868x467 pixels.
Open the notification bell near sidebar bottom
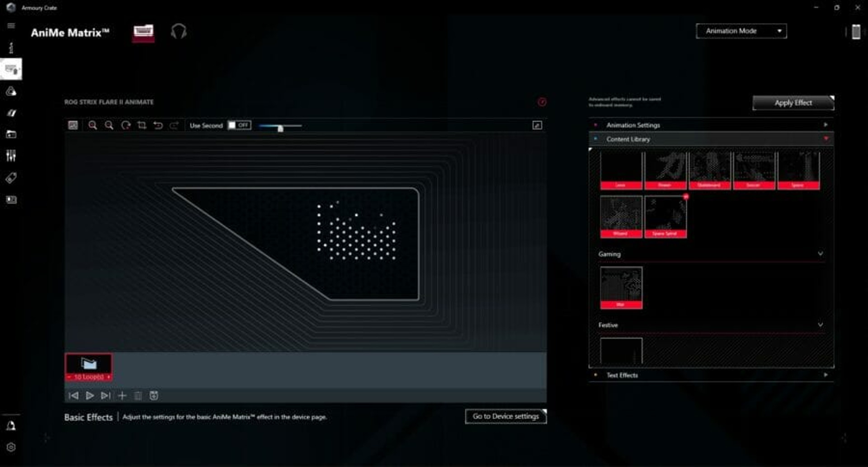(11, 425)
